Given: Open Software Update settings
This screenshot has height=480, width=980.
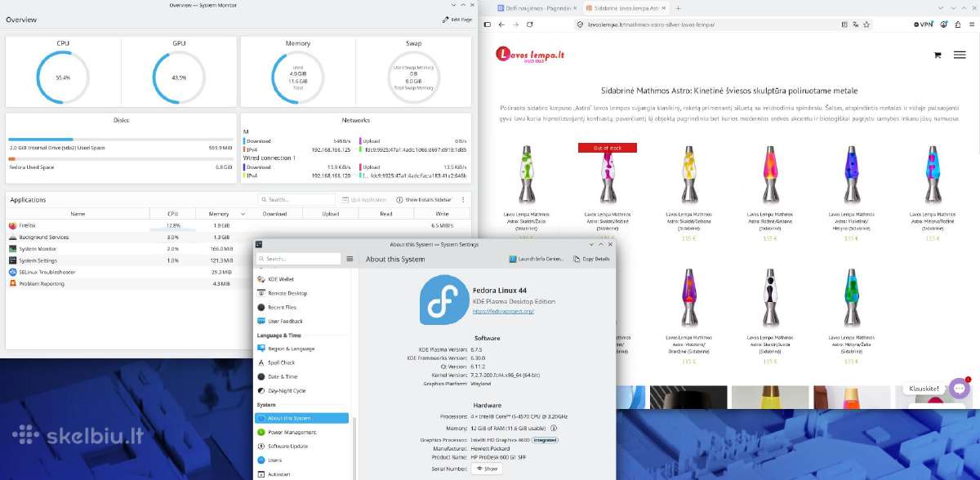Looking at the screenshot, I should [303, 446].
